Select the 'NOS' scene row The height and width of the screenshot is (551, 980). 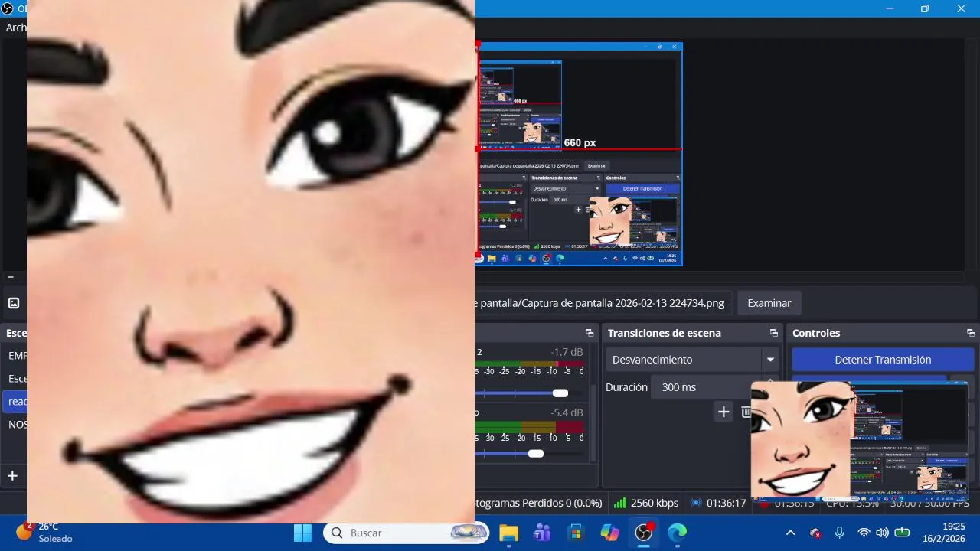coord(15,424)
